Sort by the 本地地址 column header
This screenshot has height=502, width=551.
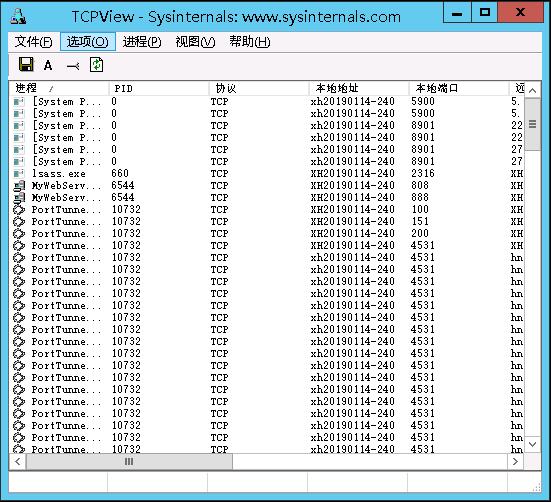click(359, 88)
